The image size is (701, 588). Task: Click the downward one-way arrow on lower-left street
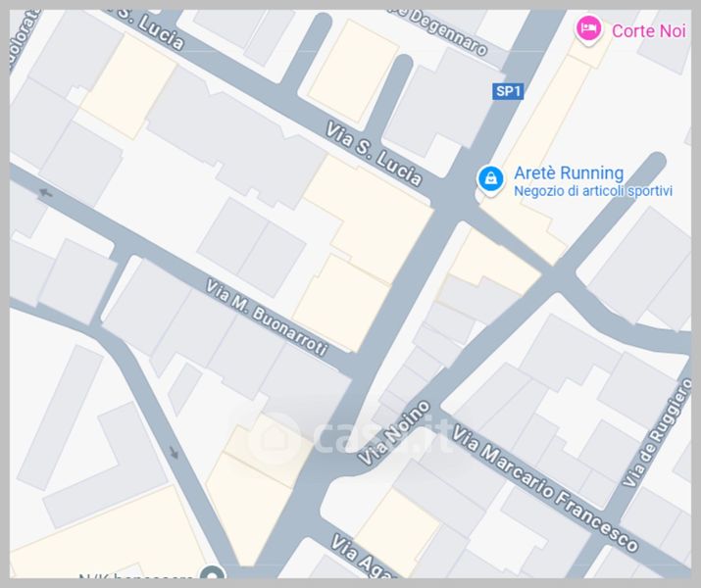click(x=174, y=452)
